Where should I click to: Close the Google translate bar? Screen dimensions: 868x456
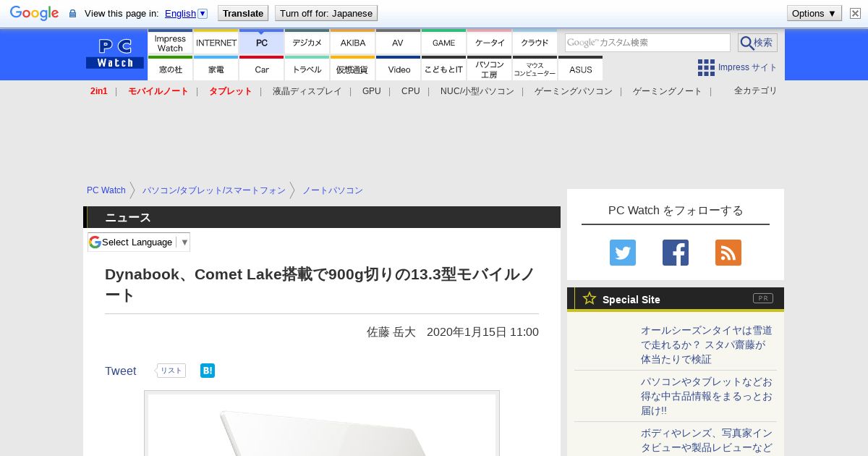click(855, 13)
